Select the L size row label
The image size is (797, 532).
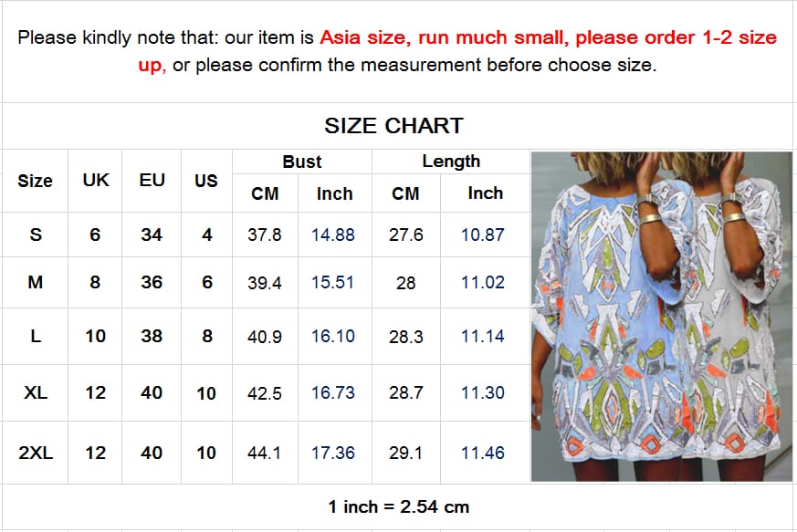coord(36,336)
